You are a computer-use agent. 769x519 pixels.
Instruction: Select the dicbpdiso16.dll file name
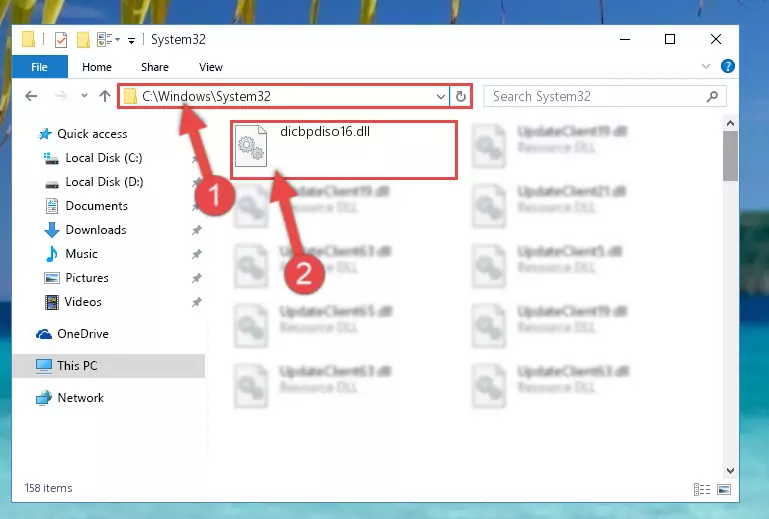pyautogui.click(x=325, y=131)
